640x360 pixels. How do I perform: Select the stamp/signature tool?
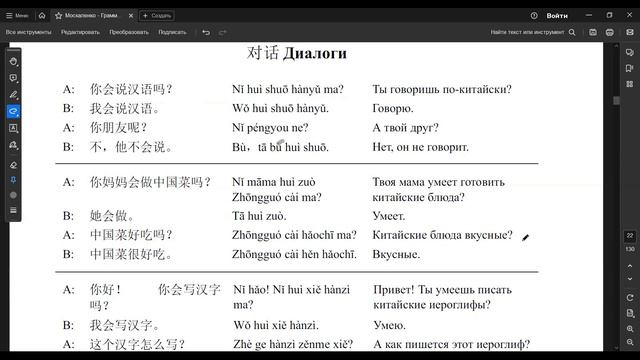[13, 145]
